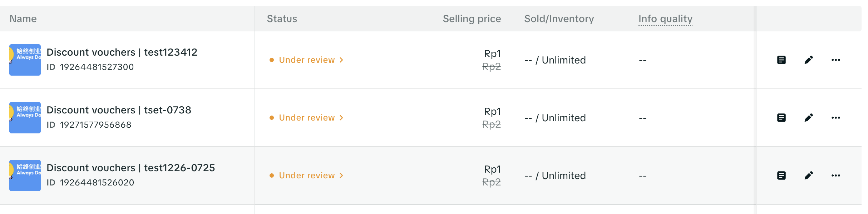Screen dimensions: 868x214
Task: Expand Under review status for test123412
Action: (307, 60)
